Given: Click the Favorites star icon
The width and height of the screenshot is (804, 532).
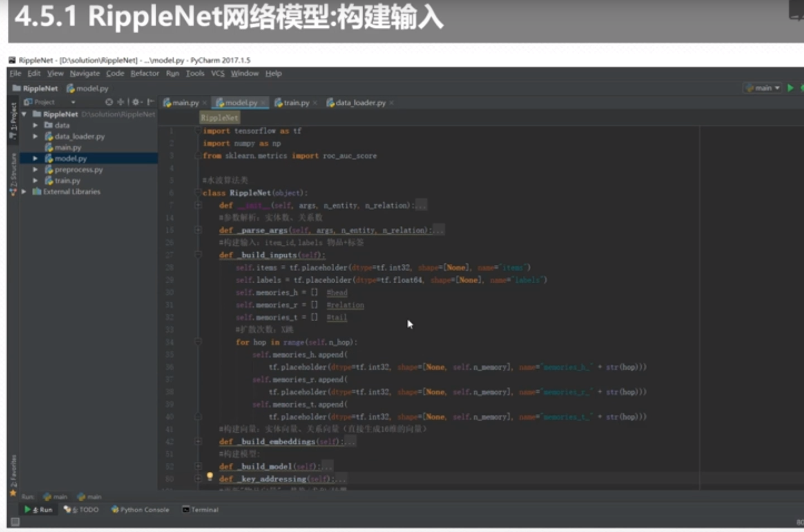Looking at the screenshot, I should [13, 493].
